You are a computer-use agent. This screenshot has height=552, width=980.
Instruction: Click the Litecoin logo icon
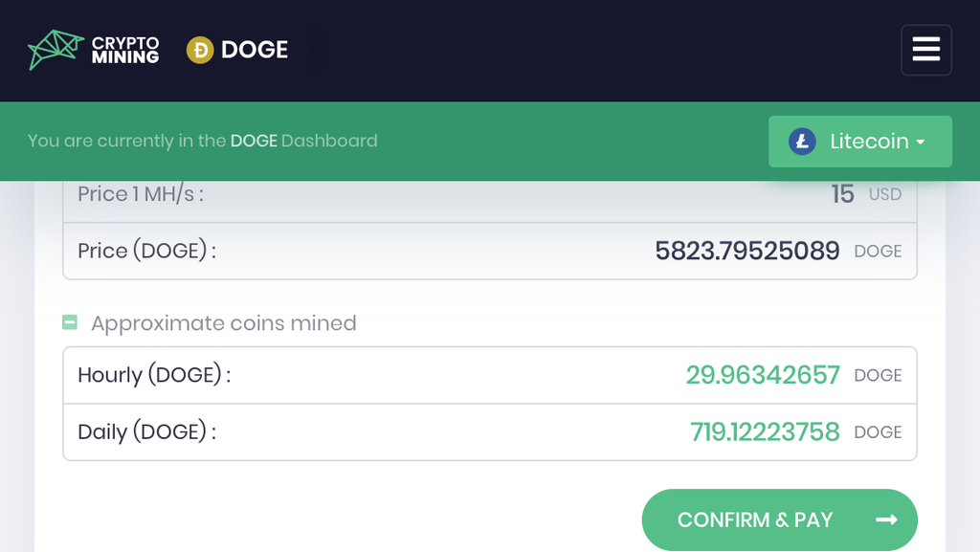pyautogui.click(x=802, y=142)
